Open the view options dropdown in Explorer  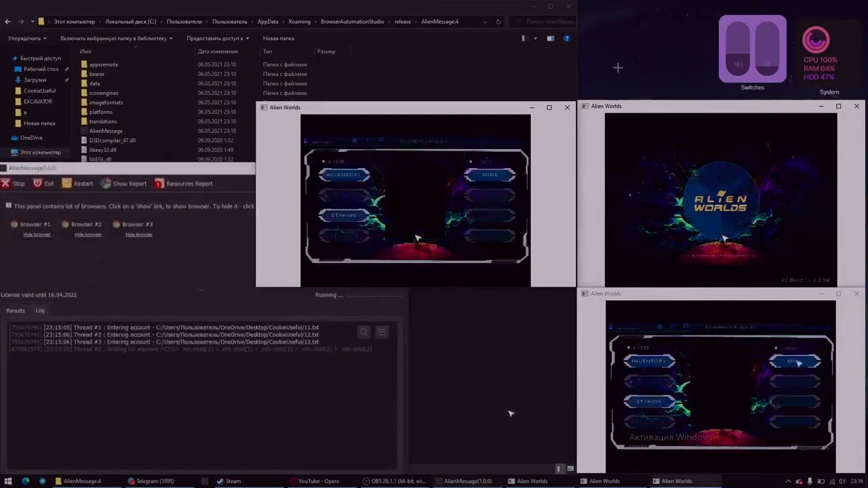coord(536,39)
